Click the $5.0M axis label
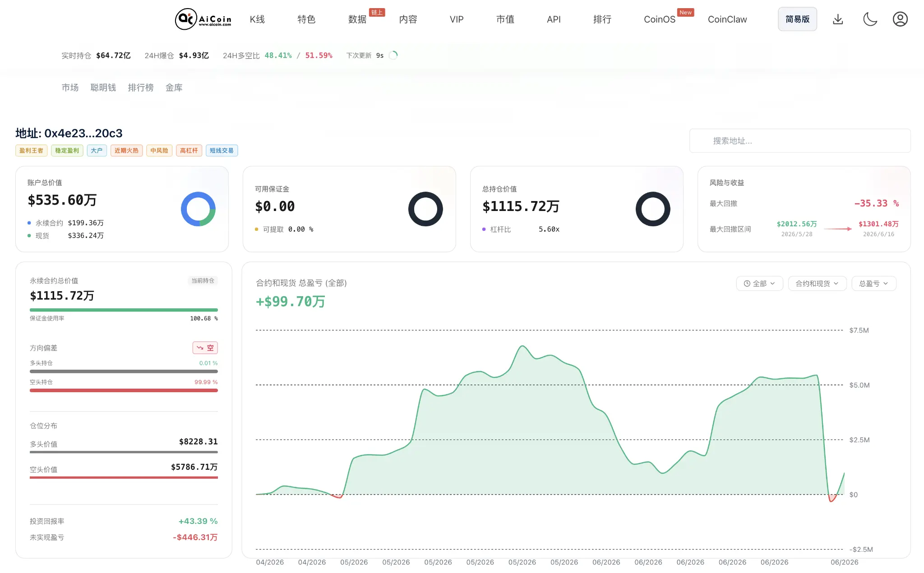 click(x=859, y=385)
